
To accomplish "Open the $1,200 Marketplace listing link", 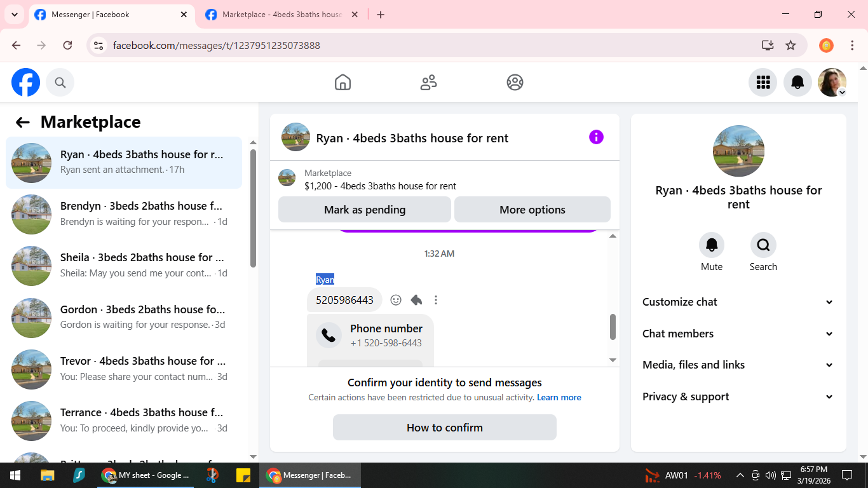I will click(x=380, y=186).
